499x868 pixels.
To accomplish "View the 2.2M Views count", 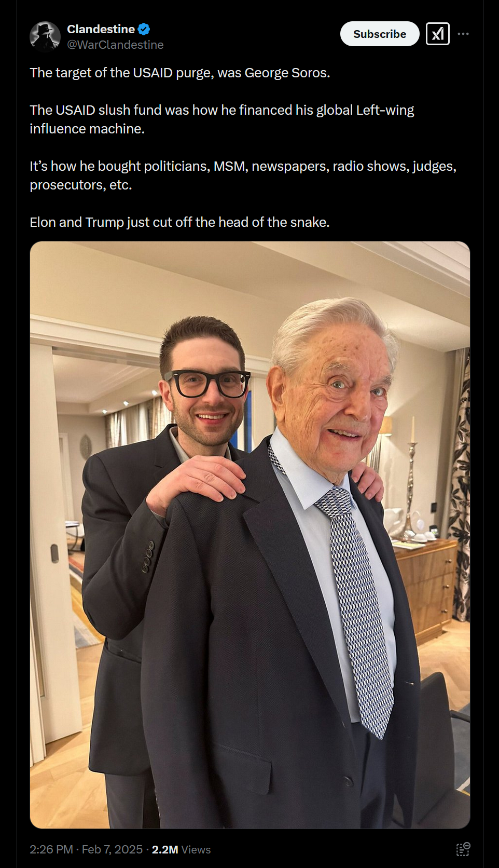I will click(x=181, y=849).
